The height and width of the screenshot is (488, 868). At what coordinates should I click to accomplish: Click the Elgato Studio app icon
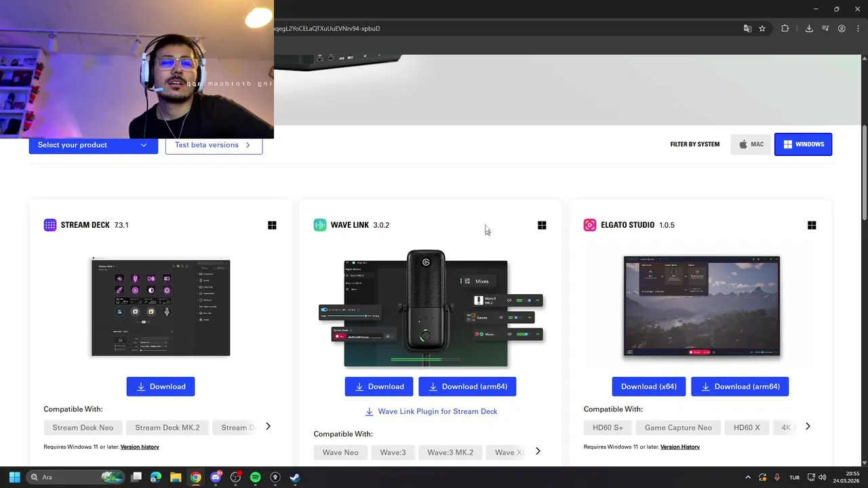(590, 225)
